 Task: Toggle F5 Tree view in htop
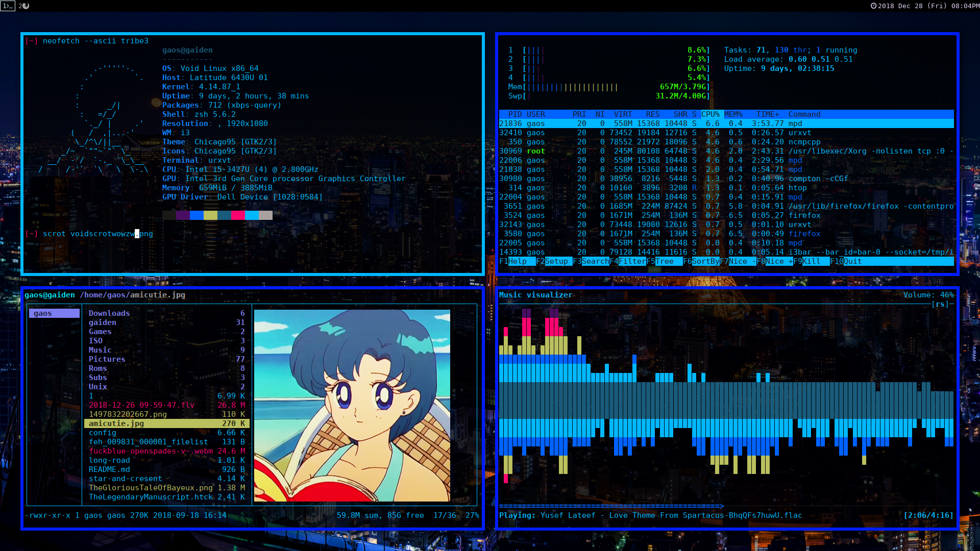pyautogui.click(x=665, y=261)
